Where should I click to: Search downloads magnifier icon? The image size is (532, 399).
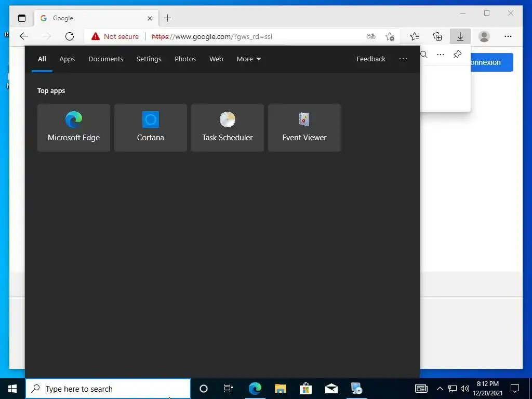(424, 54)
